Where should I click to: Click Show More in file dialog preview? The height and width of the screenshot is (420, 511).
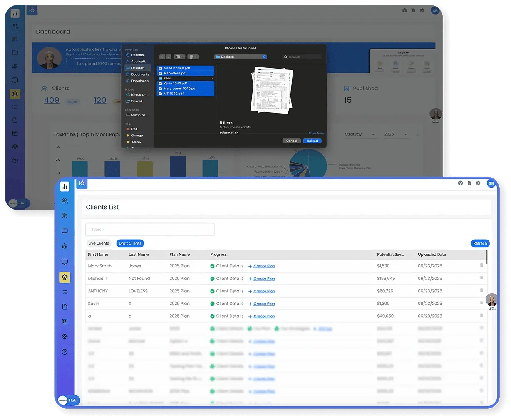[x=316, y=133]
